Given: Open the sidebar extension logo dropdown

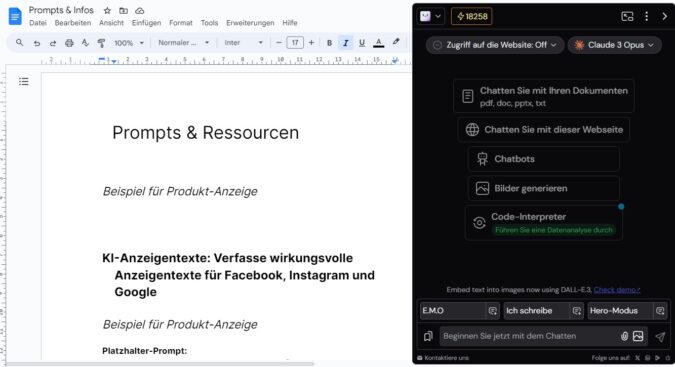Looking at the screenshot, I should (430, 16).
